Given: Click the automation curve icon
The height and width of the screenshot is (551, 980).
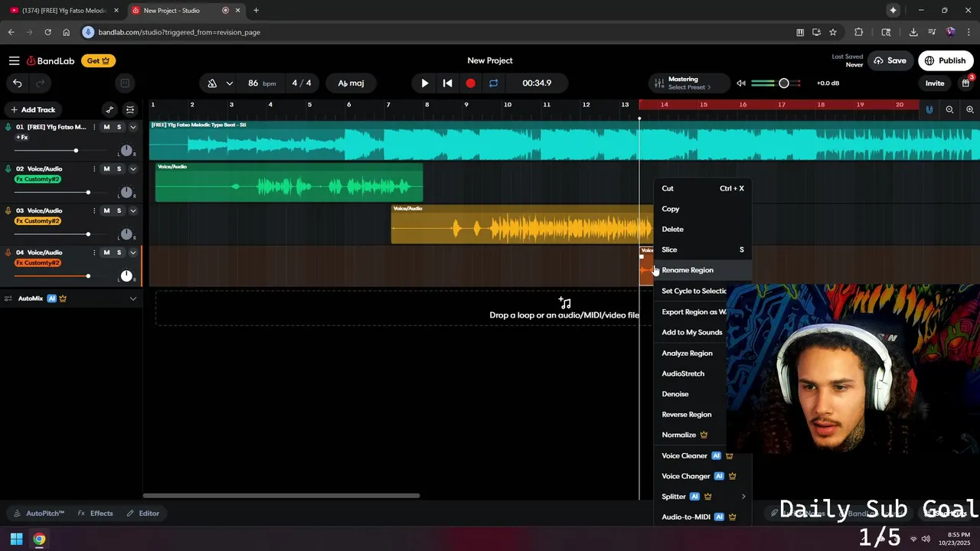Looking at the screenshot, I should 109,109.
